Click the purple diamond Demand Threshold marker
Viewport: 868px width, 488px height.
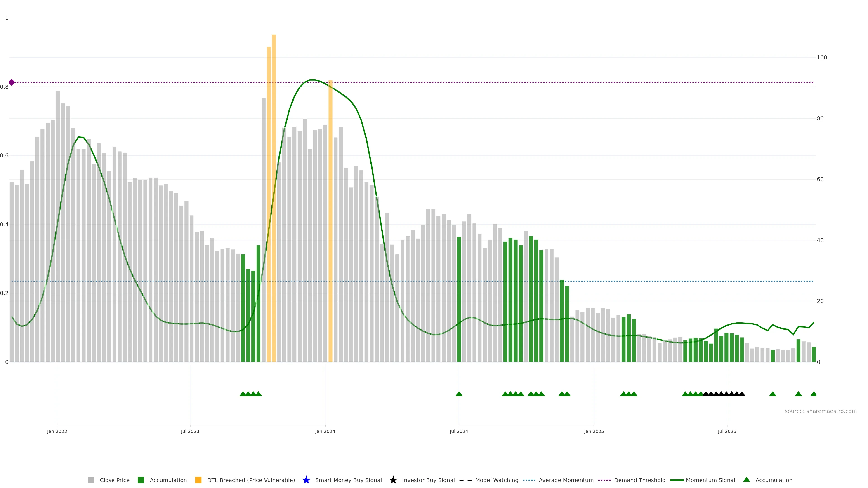[12, 82]
